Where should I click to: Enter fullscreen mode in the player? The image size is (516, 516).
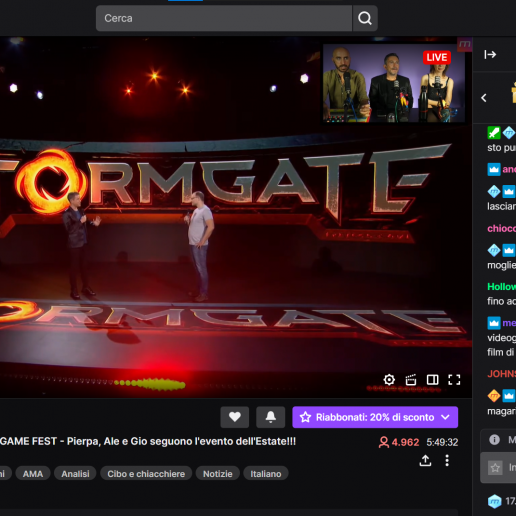[454, 379]
